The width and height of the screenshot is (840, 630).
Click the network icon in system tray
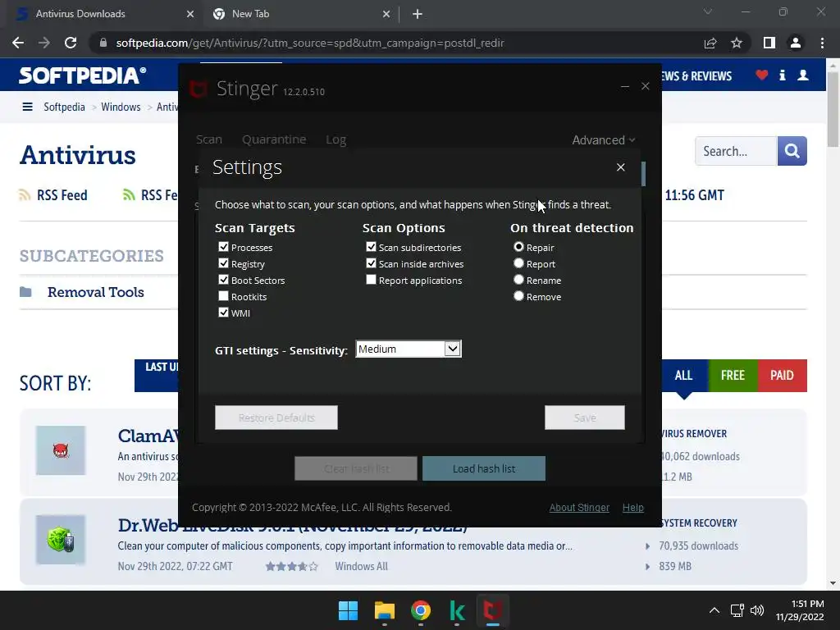(737, 610)
